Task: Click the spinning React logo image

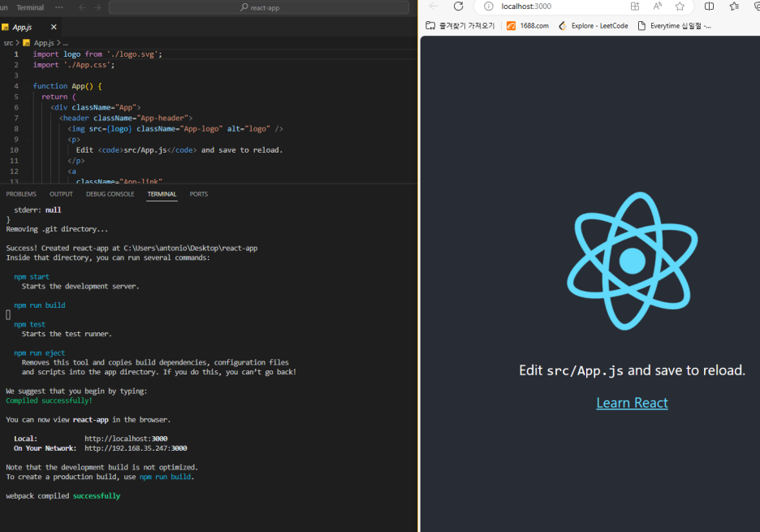Action: point(632,261)
